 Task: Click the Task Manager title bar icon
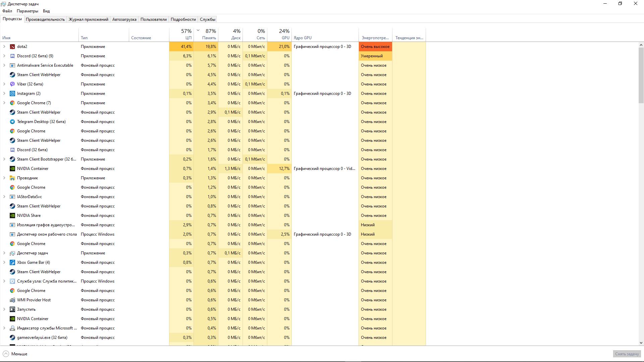click(3, 4)
